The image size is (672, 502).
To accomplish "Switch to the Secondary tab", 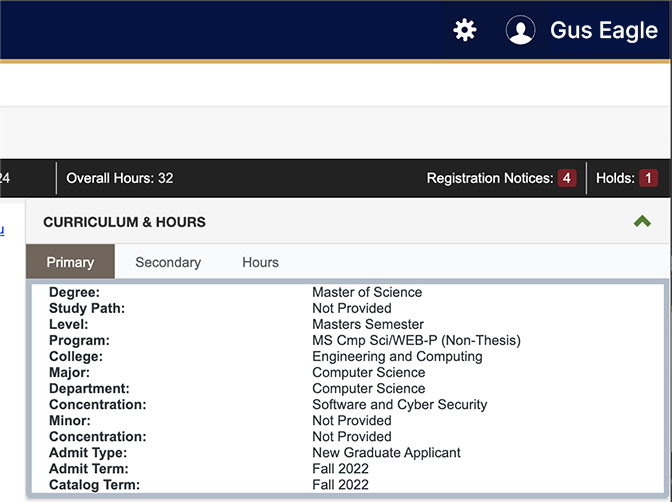I will coord(168,262).
